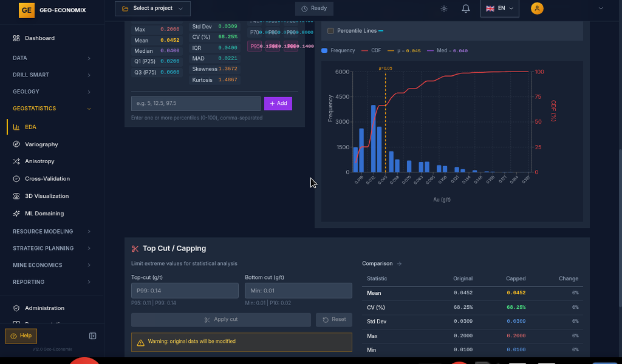Click the page vertical scrollbar
Viewport: 622px width, 364px height.
[x=620, y=227]
